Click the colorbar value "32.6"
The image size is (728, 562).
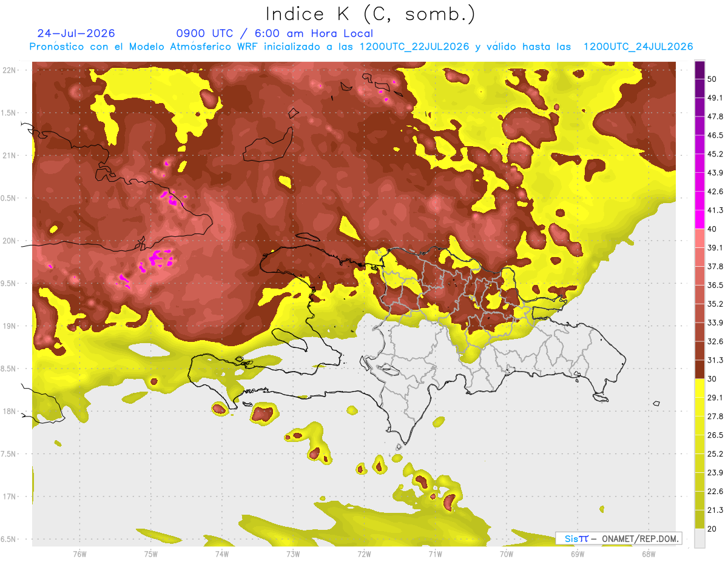click(715, 341)
